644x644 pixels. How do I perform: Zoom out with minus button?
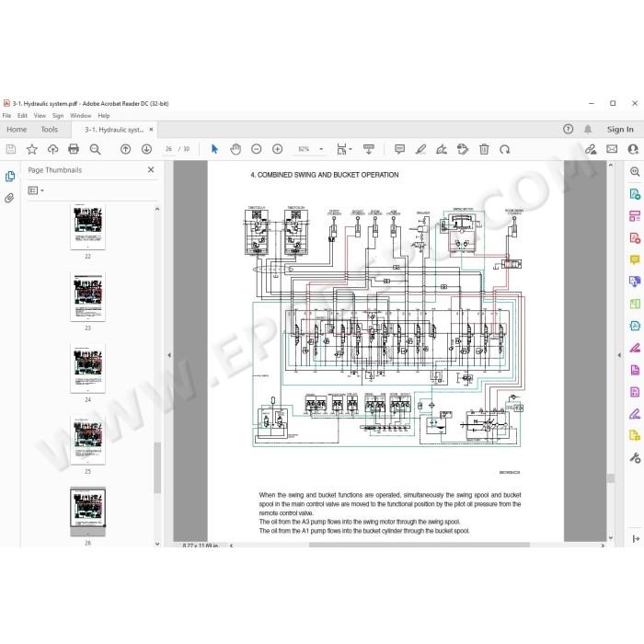coord(257,149)
